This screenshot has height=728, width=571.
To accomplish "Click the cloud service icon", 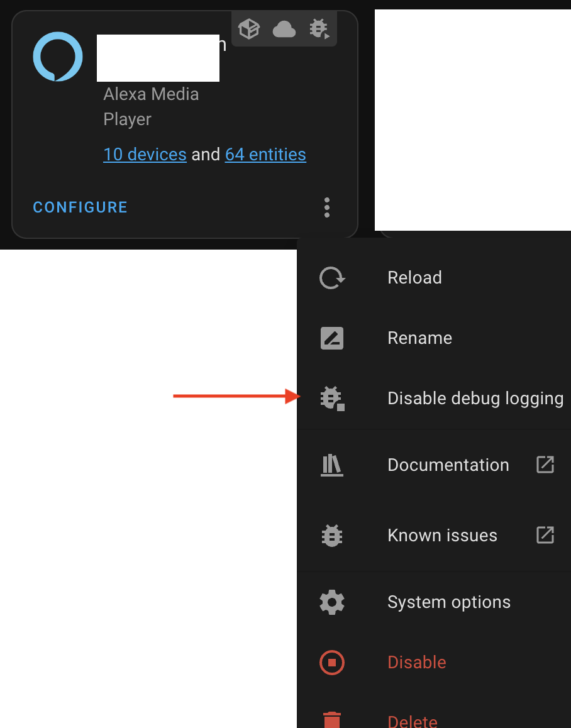I will click(x=284, y=28).
